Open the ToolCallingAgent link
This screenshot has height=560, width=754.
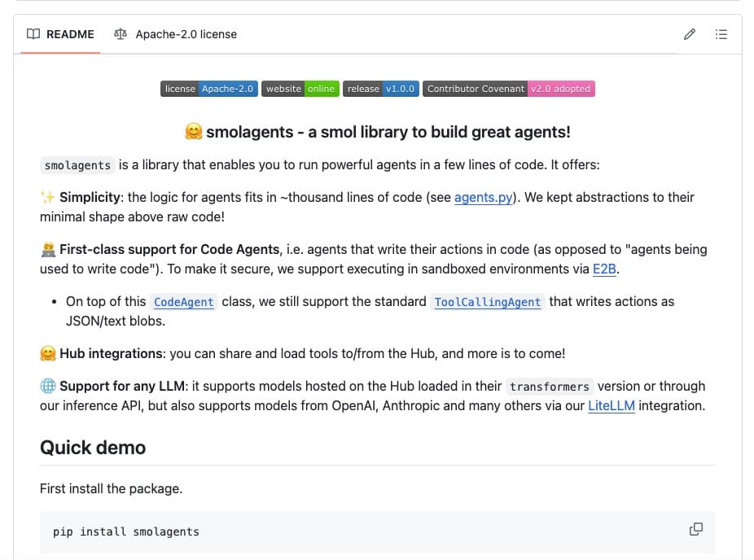[488, 302]
